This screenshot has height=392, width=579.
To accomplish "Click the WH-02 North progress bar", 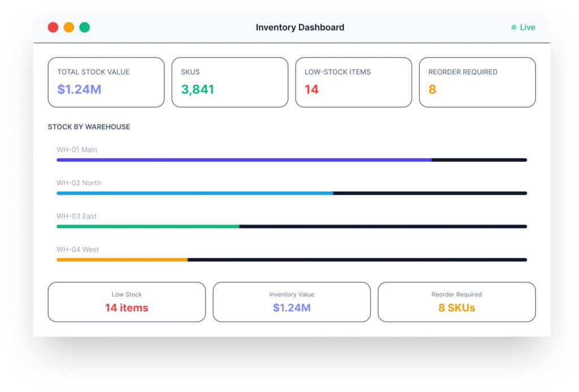I will click(292, 193).
